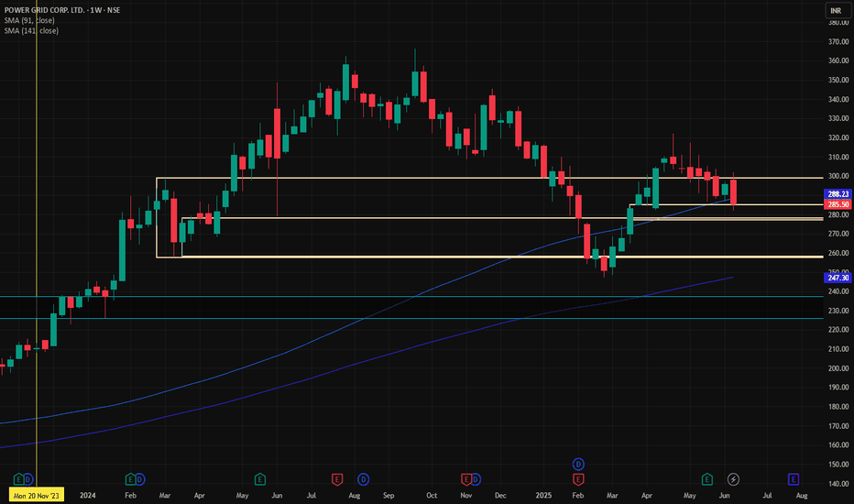Click the red earnings marker above Feb 2025
The height and width of the screenshot is (504, 854).
pyautogui.click(x=578, y=479)
